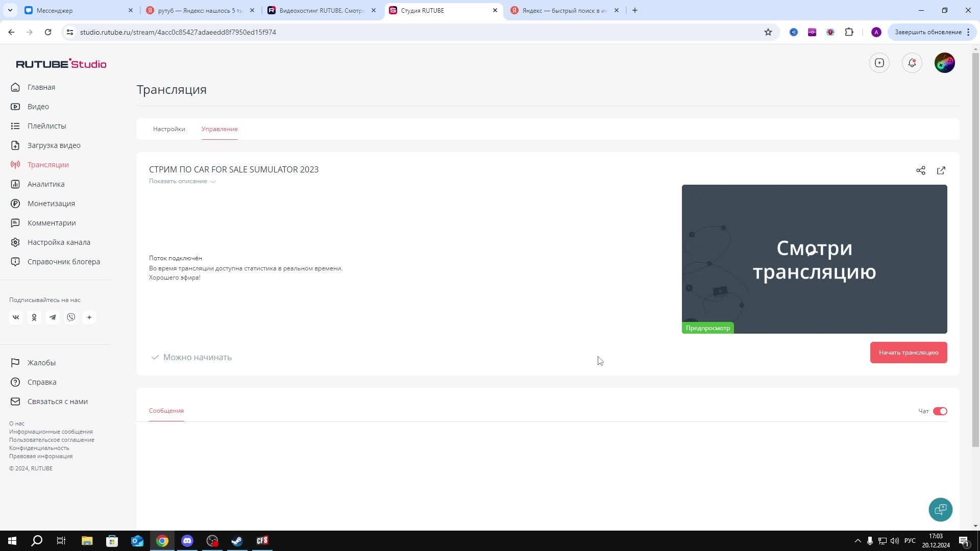The height and width of the screenshot is (551, 980).
Task: Go to Плейлисты in sidebar
Action: [x=46, y=126]
